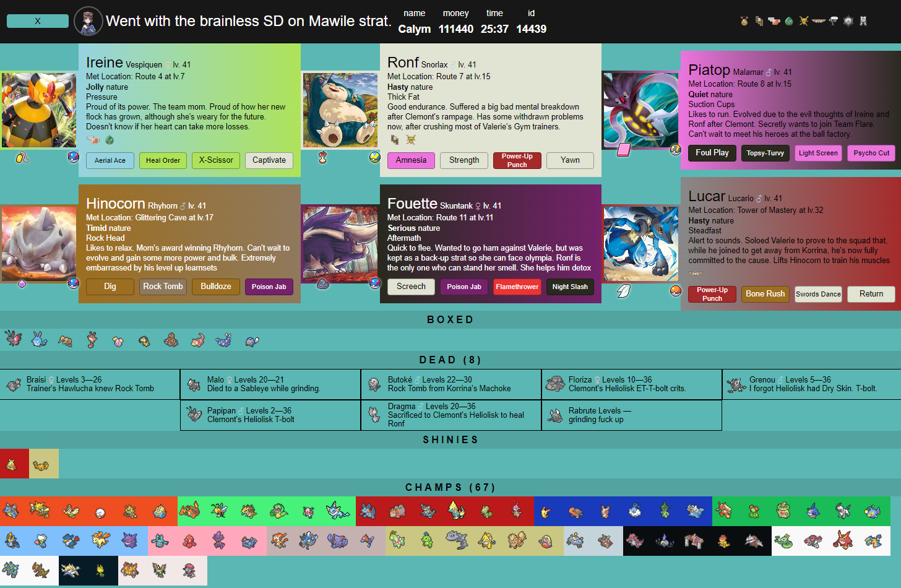The image size is (901, 588).
Task: Select Ireine's Aerial Ace move
Action: (x=110, y=160)
